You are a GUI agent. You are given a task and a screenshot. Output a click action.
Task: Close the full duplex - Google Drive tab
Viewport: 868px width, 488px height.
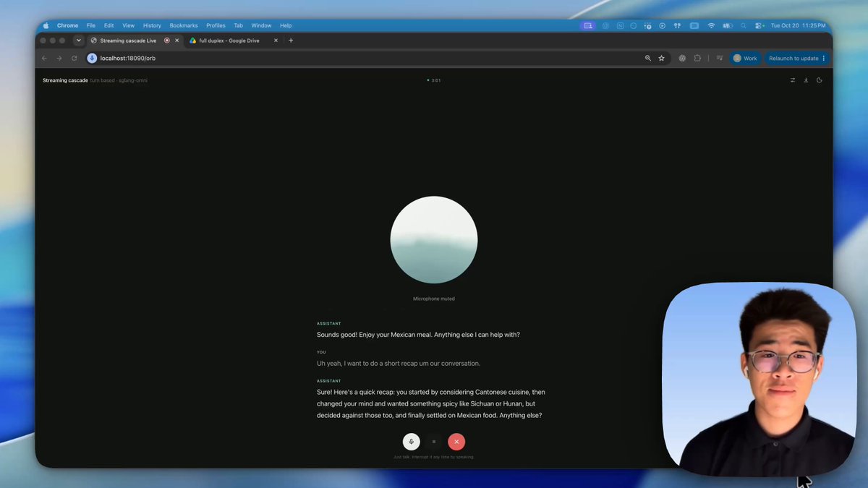(276, 40)
